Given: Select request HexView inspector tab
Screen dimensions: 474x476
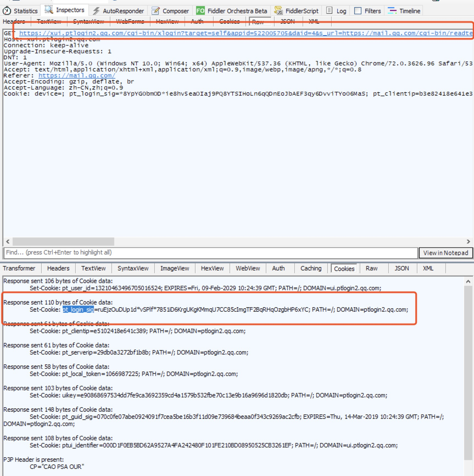Looking at the screenshot, I should pos(167,21).
